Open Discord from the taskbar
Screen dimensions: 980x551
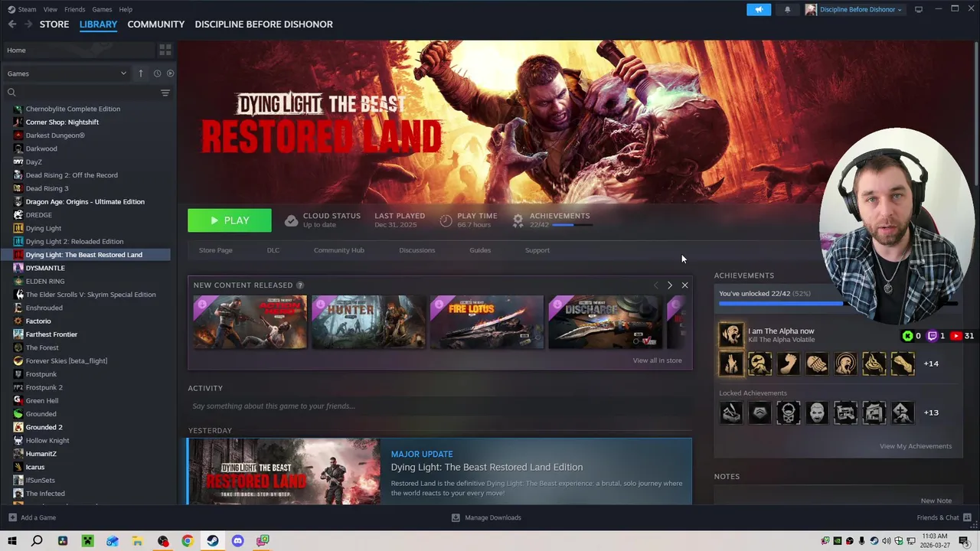tap(237, 541)
